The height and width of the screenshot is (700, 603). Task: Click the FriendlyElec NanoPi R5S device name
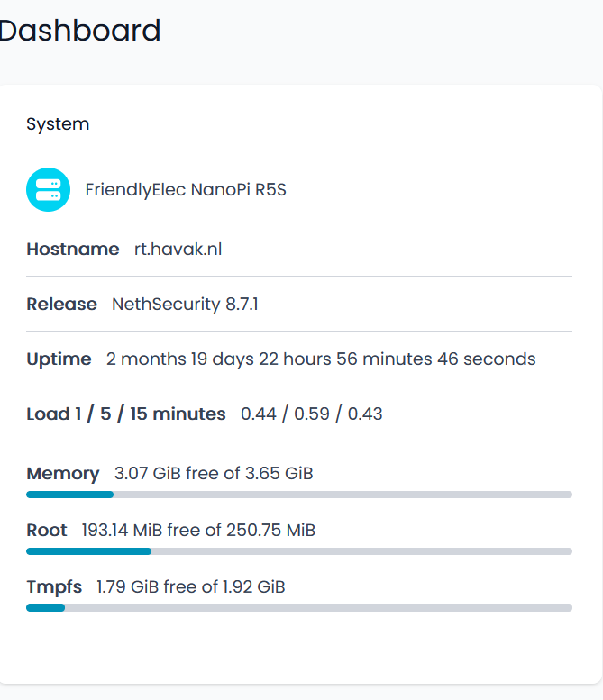[186, 190]
